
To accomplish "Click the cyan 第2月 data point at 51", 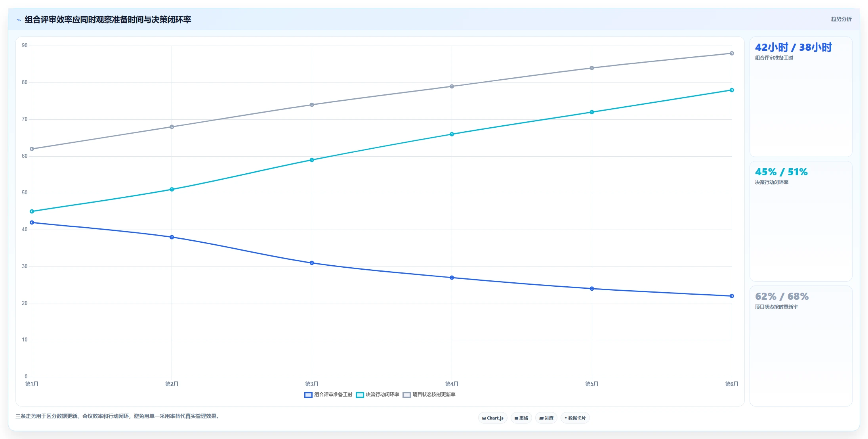I will click(172, 189).
